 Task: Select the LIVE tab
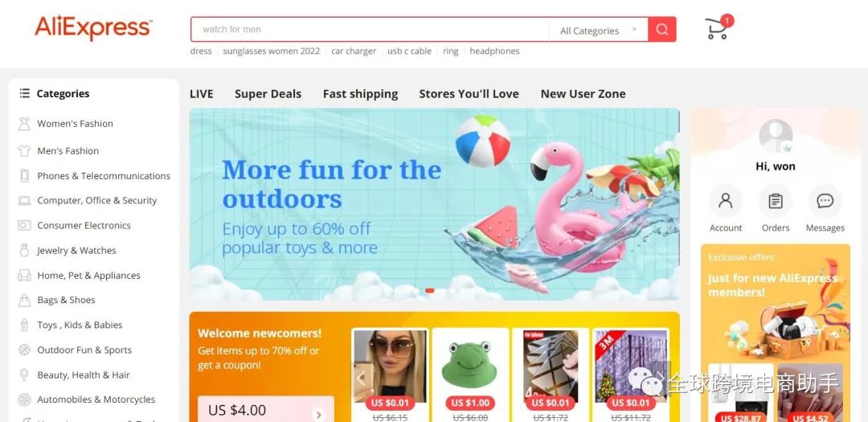[202, 94]
